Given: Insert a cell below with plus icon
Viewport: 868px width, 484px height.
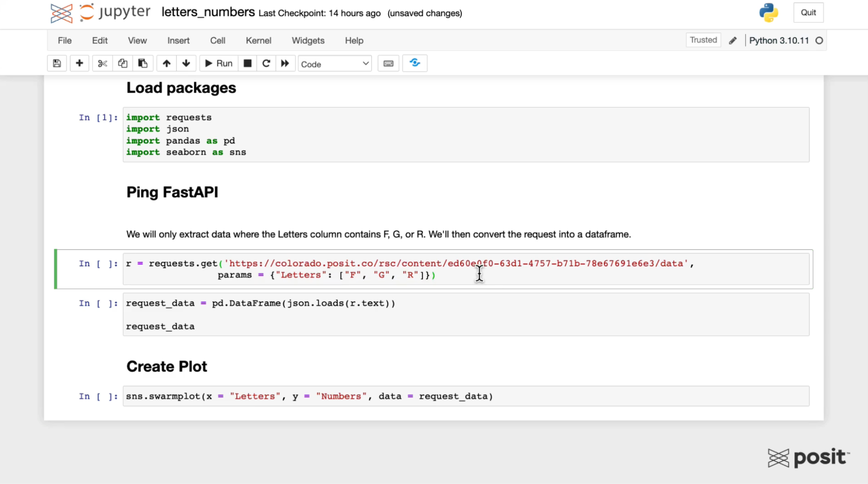Looking at the screenshot, I should pyautogui.click(x=79, y=63).
